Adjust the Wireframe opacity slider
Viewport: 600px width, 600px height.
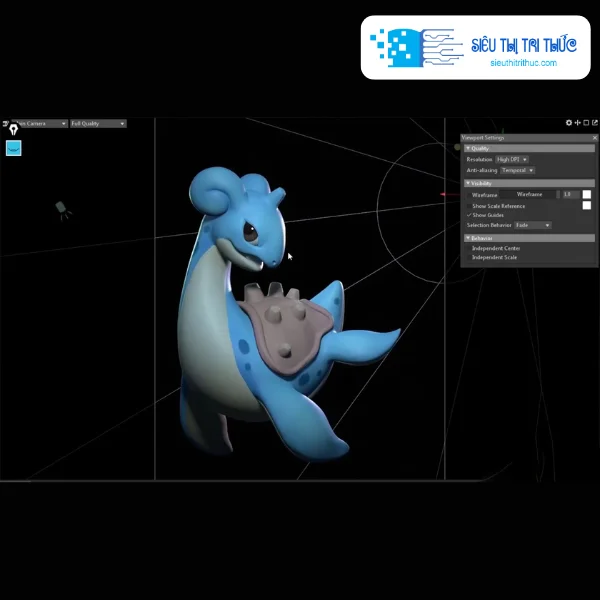[x=530, y=194]
